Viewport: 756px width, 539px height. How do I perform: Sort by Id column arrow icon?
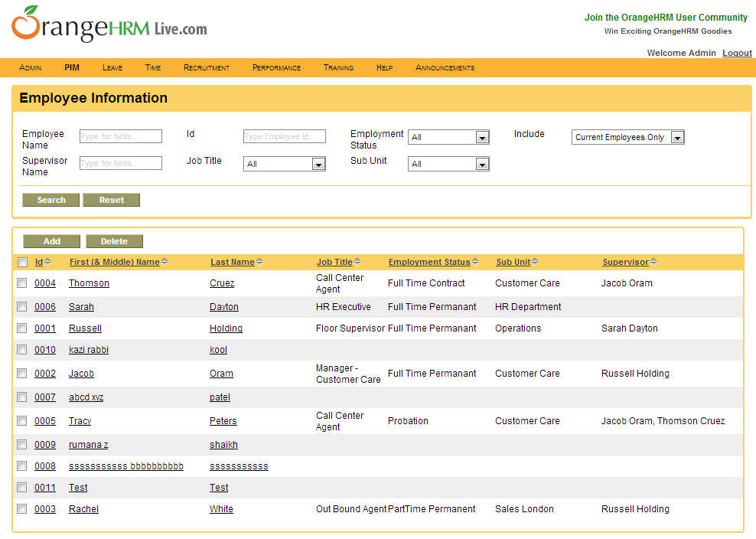[x=47, y=262]
